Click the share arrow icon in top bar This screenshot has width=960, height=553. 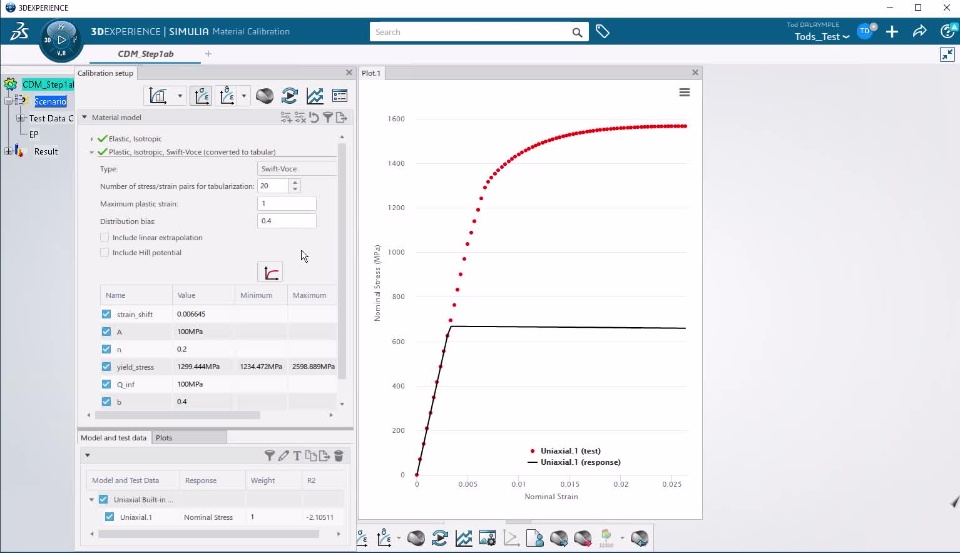pos(920,32)
